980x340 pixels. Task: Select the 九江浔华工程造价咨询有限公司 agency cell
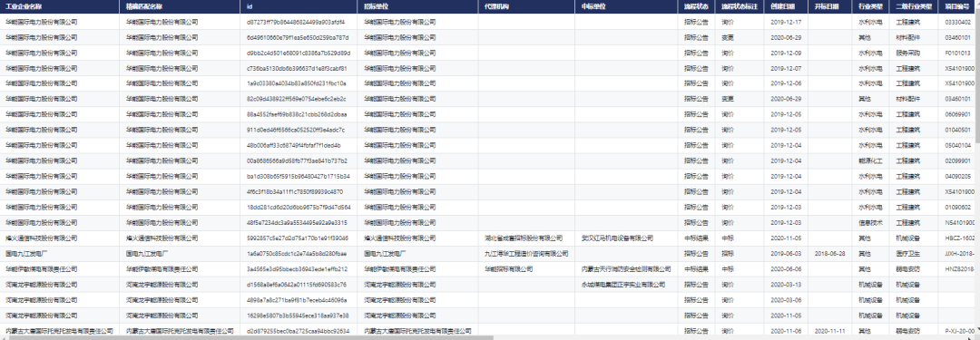[x=526, y=254]
